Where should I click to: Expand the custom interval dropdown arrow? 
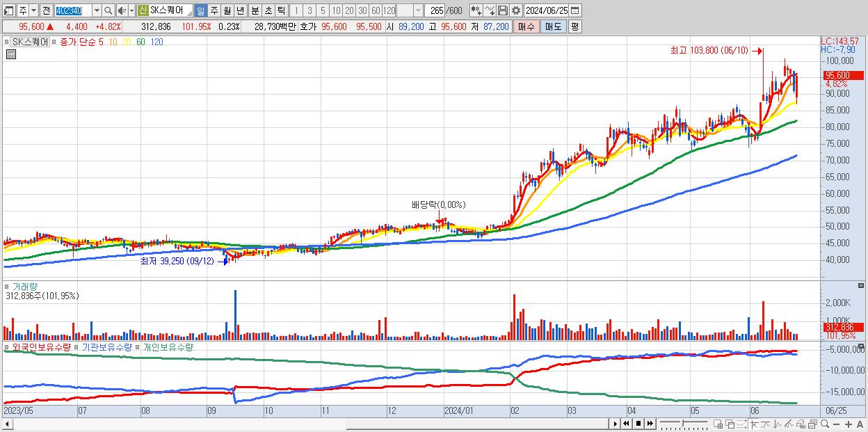pyautogui.click(x=418, y=10)
